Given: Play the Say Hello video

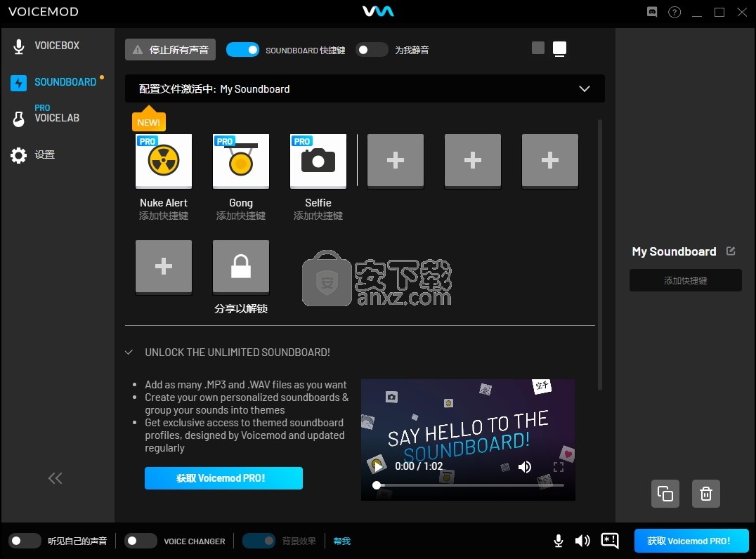Looking at the screenshot, I should (377, 466).
